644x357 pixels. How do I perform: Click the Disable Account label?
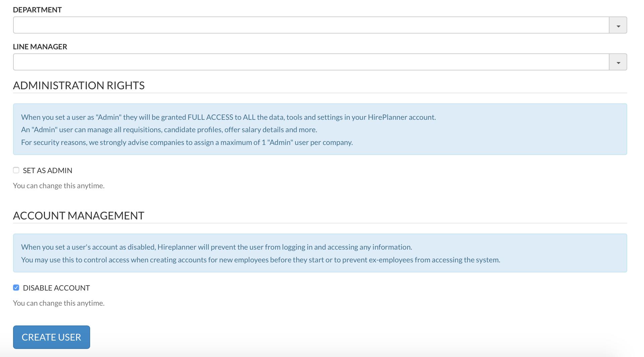pyautogui.click(x=56, y=288)
